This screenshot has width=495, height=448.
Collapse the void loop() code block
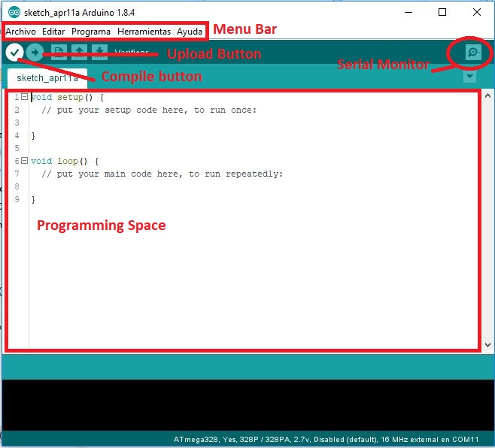[24, 161]
